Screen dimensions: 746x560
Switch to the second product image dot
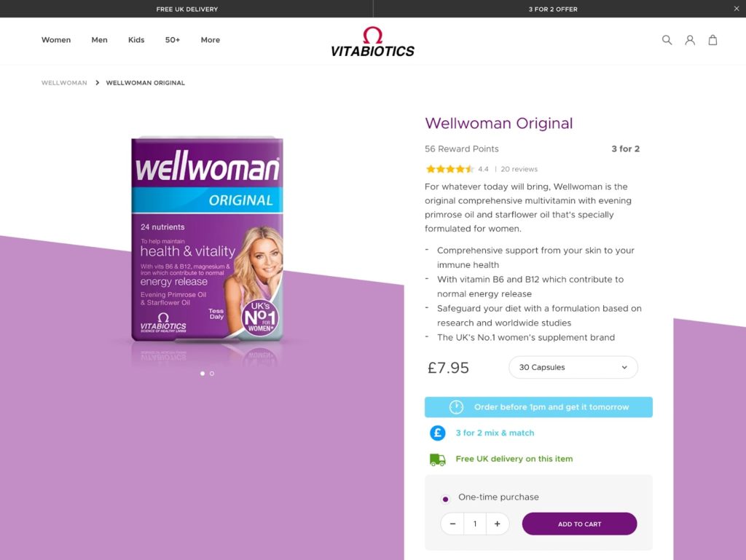tap(212, 374)
